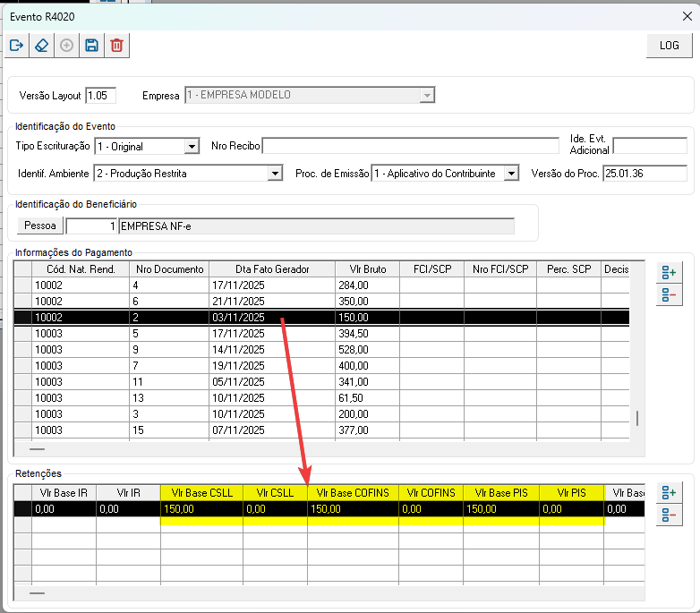Click the Perc. SCP column header
This screenshot has height=613, width=700.
[x=568, y=269]
